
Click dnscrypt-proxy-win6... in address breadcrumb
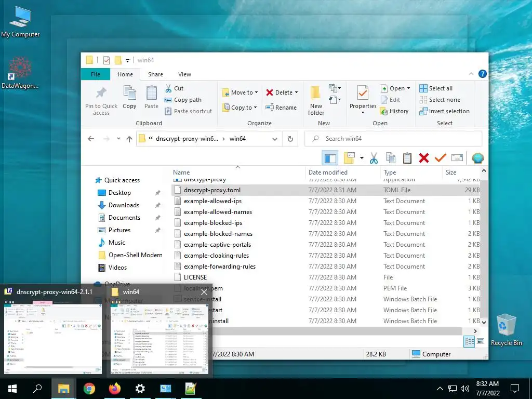click(x=187, y=139)
